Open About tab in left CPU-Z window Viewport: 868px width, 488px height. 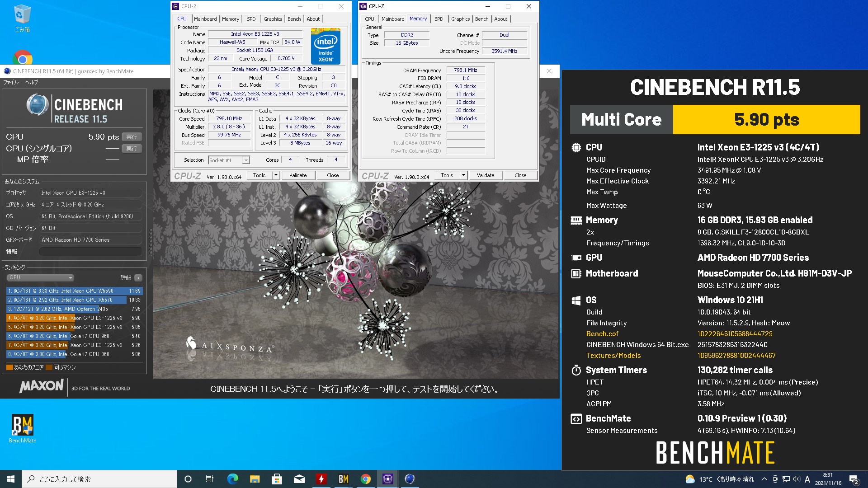(313, 19)
